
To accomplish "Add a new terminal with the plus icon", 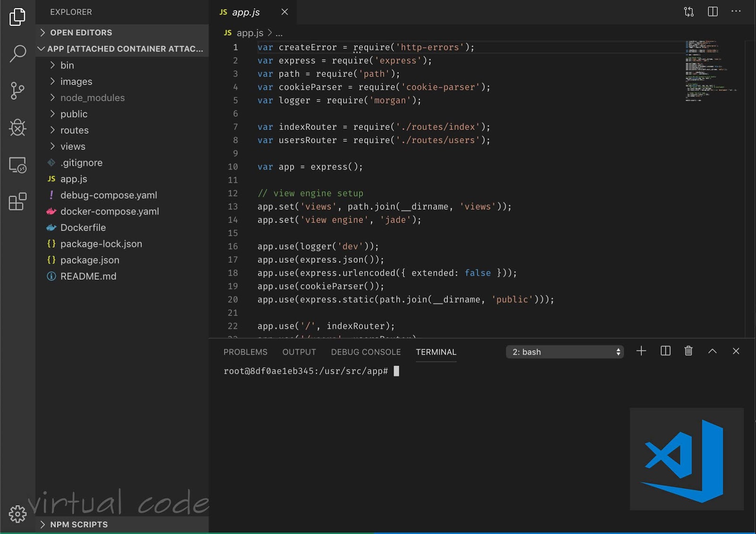I will tap(641, 351).
